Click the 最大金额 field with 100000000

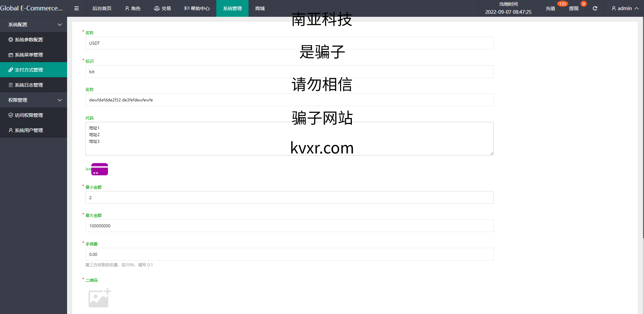289,226
